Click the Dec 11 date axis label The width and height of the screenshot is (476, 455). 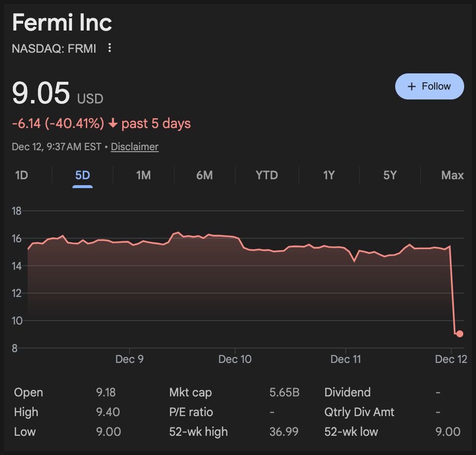[x=345, y=359]
